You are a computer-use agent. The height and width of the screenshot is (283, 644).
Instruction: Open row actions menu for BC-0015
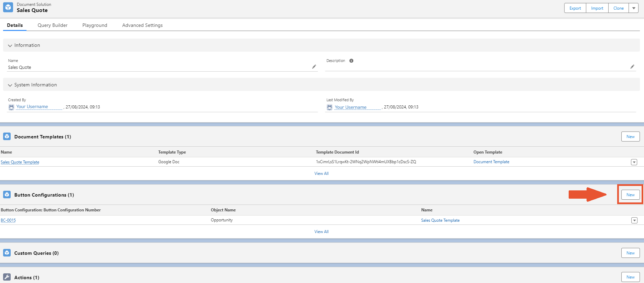coord(634,220)
